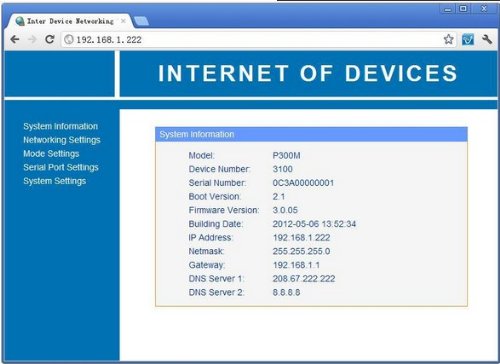Select building date 2012-05-06 13:52:34
The image size is (500, 364).
314,224
